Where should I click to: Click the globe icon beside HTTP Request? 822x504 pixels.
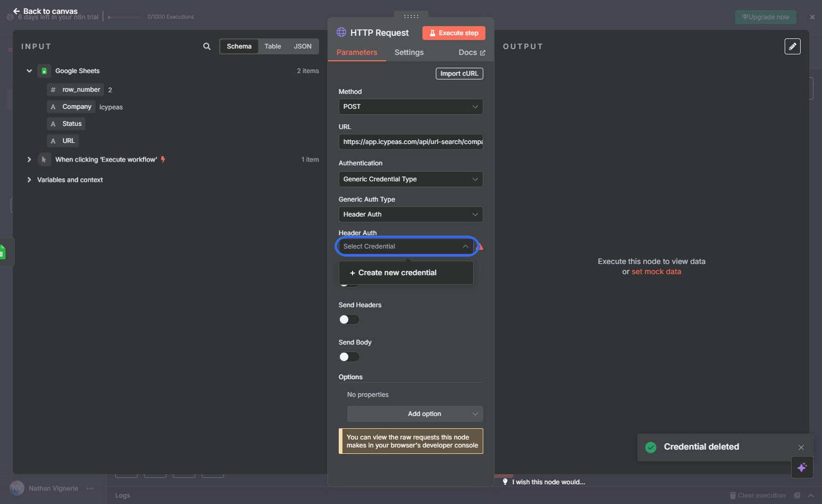pos(341,33)
